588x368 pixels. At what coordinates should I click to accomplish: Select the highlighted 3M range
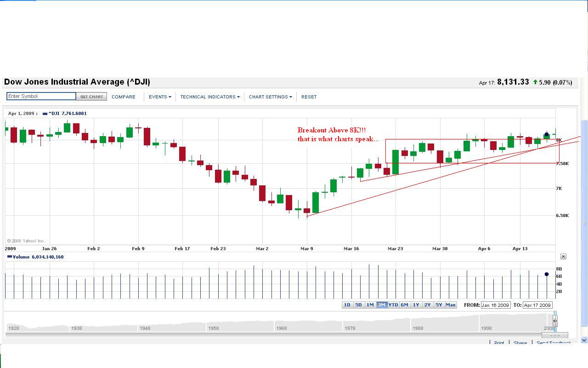coord(382,305)
